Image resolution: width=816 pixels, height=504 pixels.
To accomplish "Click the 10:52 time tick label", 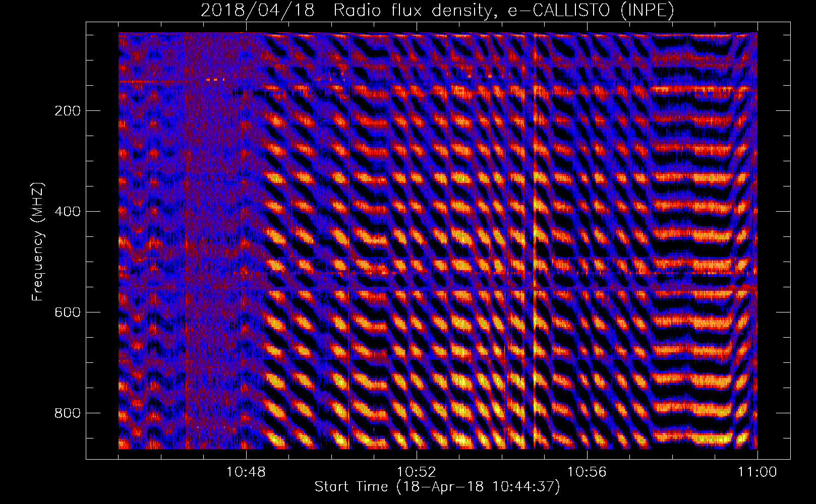I will click(x=417, y=472).
